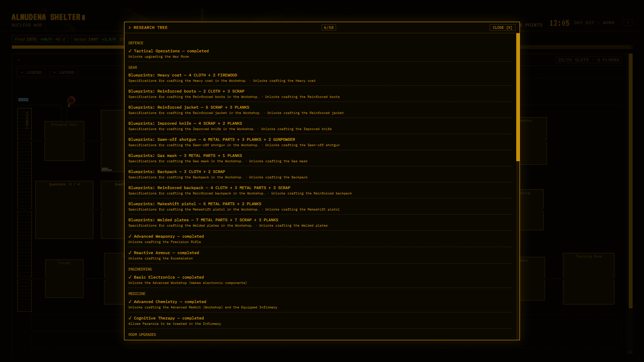644x362 pixels.
Task: Close the Research Tree panel
Action: (x=502, y=27)
